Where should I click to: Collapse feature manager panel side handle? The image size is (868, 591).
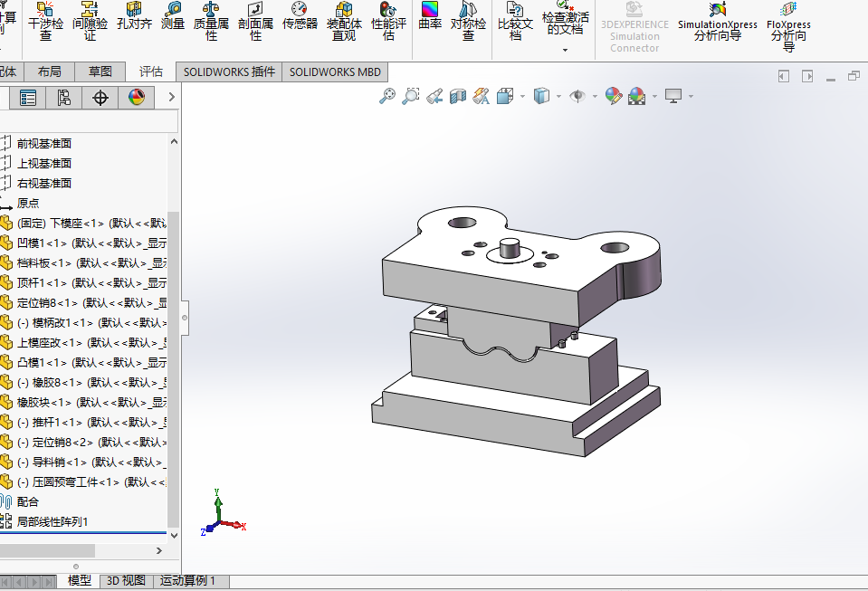(185, 318)
